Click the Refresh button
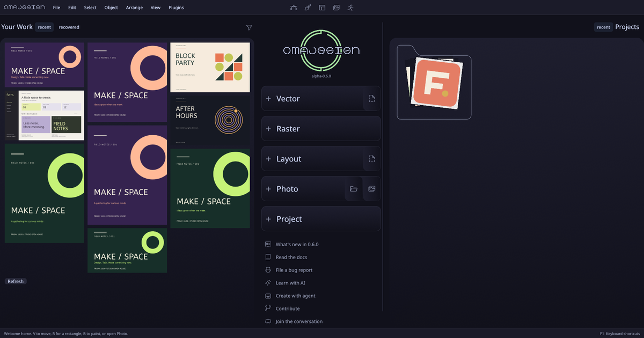This screenshot has height=338, width=644. click(16, 281)
